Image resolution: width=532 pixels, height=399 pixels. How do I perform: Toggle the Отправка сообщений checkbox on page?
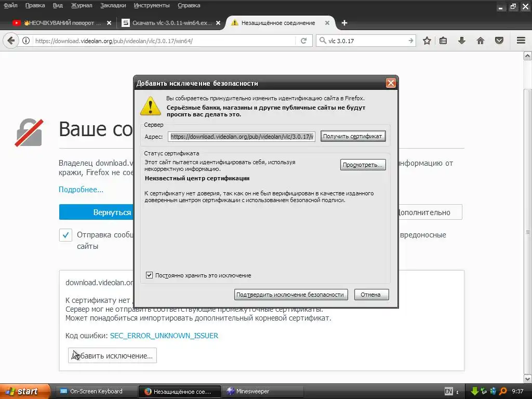(x=65, y=235)
